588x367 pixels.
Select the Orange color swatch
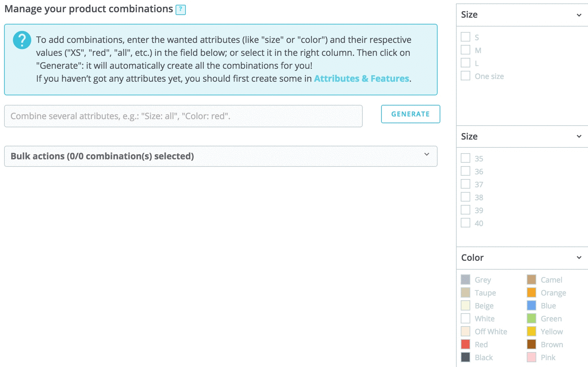point(532,292)
